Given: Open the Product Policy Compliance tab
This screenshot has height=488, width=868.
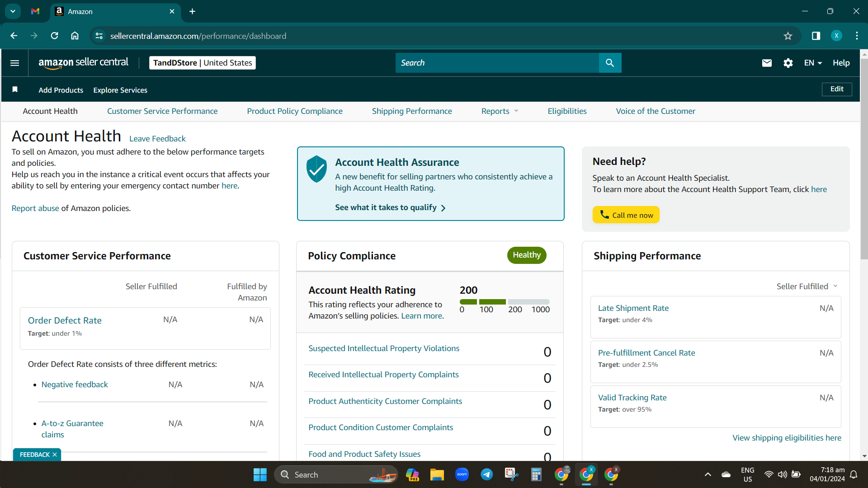Looking at the screenshot, I should [295, 111].
